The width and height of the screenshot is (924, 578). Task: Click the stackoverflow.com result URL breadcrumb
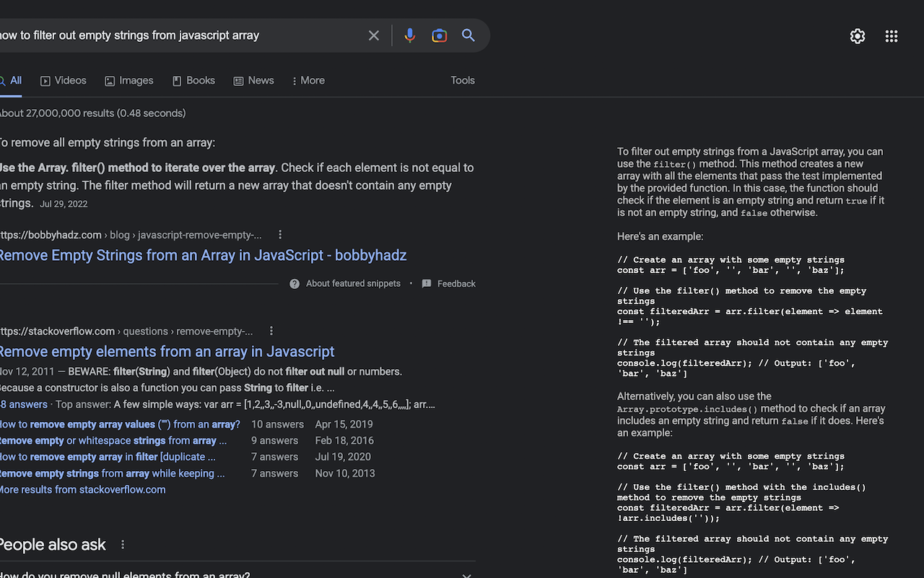pos(126,331)
